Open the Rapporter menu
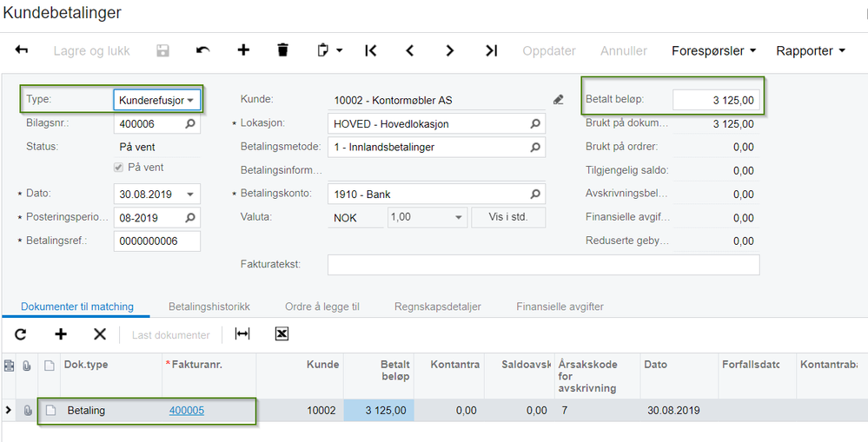This screenshot has height=442, width=868. [811, 51]
